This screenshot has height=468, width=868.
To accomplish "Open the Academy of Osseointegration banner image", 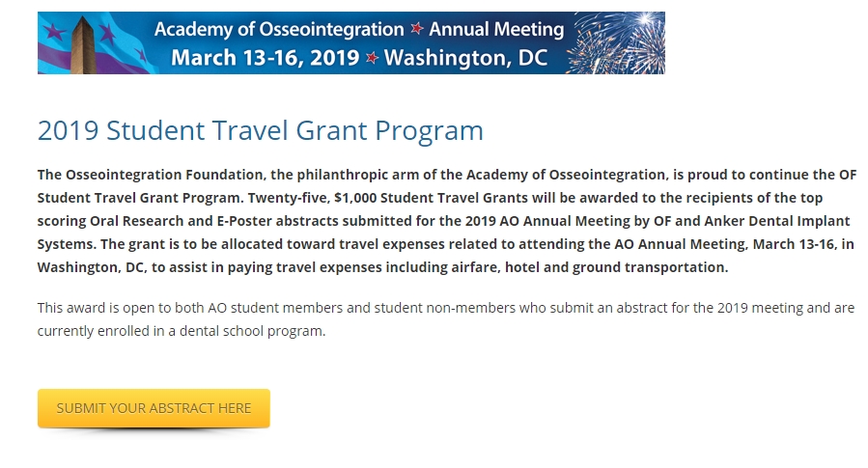I will point(350,43).
